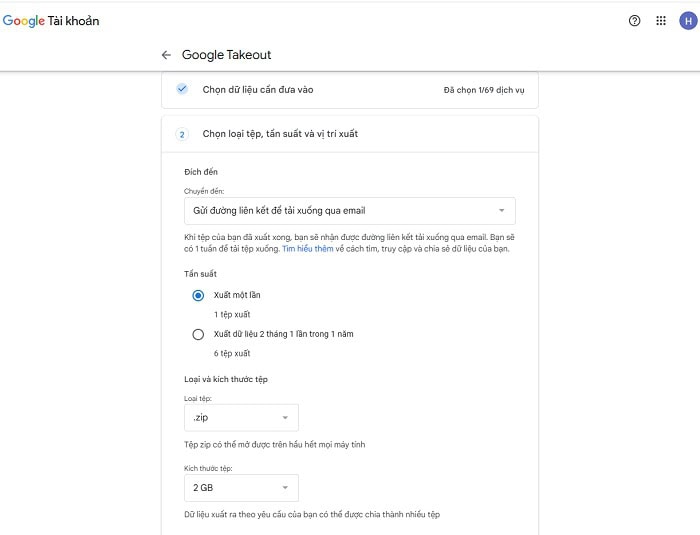Open the account profile avatar H

coord(687,20)
